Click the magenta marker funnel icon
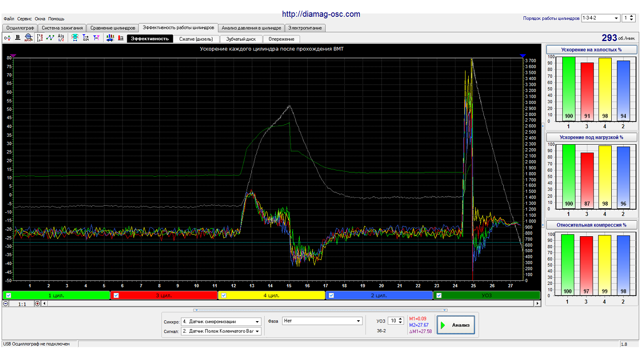The image size is (644, 349). (96, 38)
